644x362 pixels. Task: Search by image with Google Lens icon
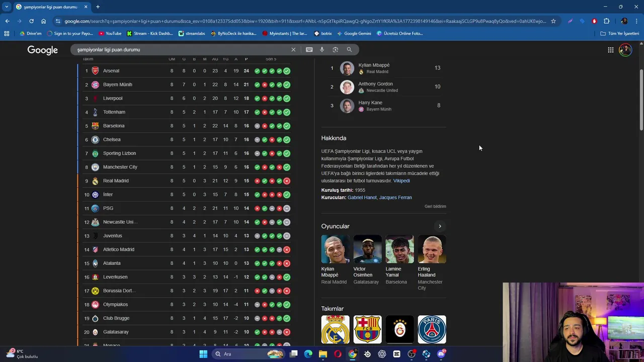(x=336, y=49)
